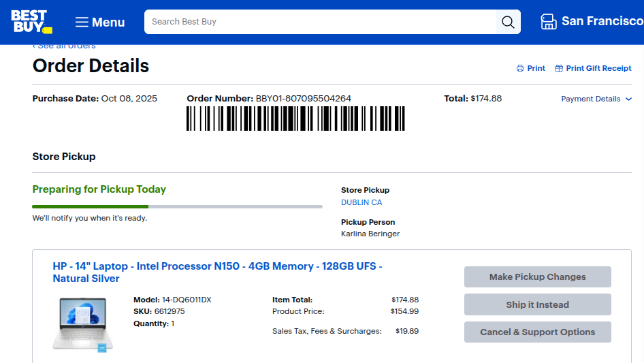Screen dimensions: 644x363
Task: Open the HP 14" Laptop product link
Action: point(217,272)
